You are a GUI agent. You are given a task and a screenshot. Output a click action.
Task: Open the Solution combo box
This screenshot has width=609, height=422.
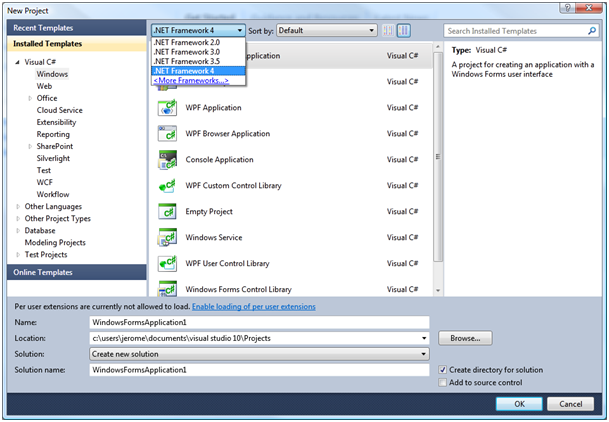(x=259, y=354)
